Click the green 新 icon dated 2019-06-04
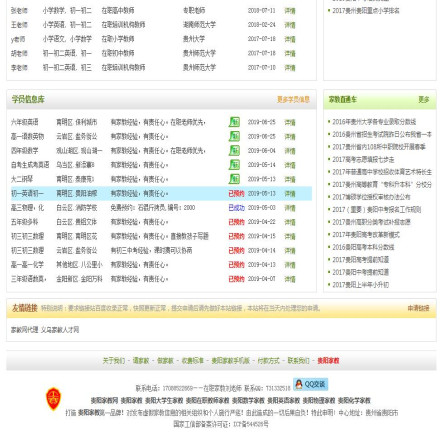The height and width of the screenshot is (440, 440). (x=234, y=150)
